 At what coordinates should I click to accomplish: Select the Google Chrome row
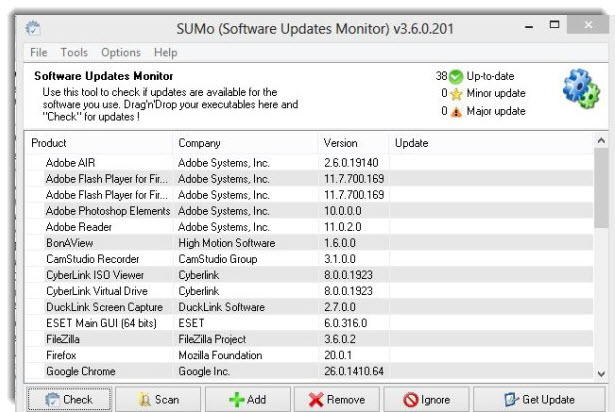[x=309, y=371]
